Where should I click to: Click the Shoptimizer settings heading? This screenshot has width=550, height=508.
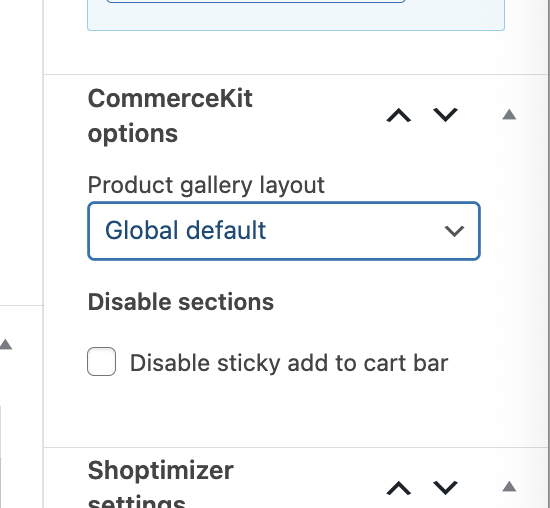161,484
